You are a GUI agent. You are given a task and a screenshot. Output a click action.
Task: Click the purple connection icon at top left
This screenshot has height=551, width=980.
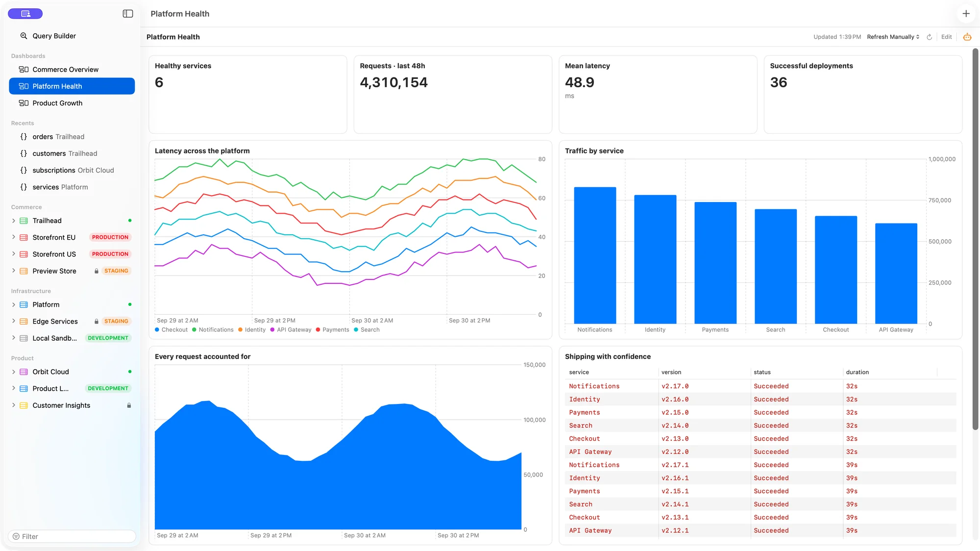[25, 14]
